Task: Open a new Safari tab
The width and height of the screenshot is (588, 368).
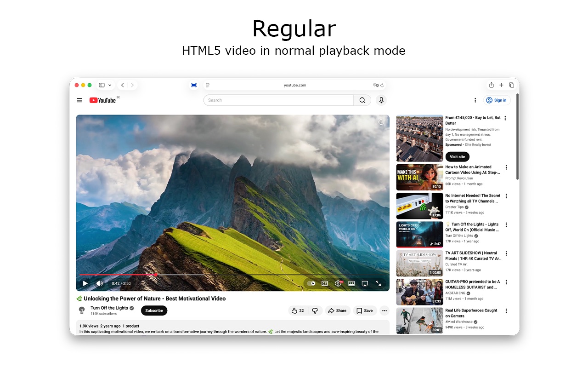Action: [x=501, y=85]
